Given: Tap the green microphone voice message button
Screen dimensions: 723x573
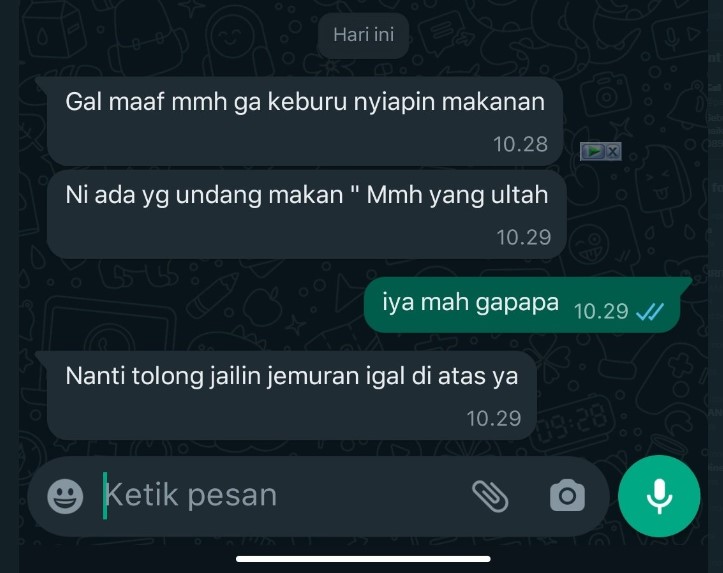Looking at the screenshot, I should (659, 496).
